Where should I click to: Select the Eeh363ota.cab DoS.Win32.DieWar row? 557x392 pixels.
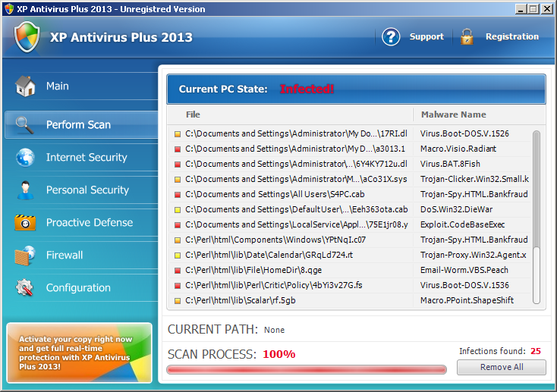tap(349, 209)
